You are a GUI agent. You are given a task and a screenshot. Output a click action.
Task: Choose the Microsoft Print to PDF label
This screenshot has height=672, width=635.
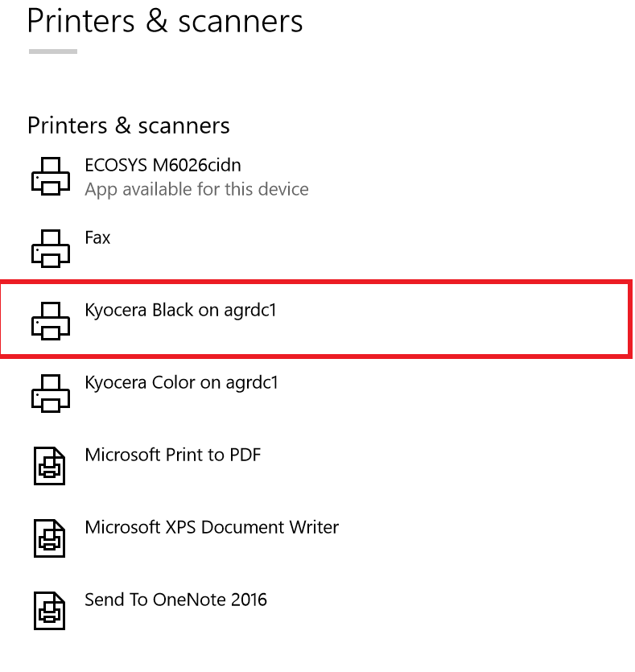[x=173, y=455]
